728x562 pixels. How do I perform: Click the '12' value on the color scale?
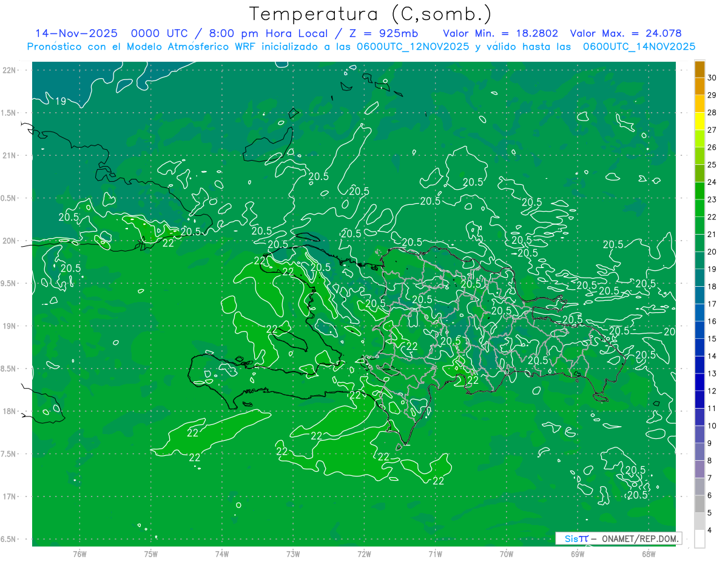tap(712, 390)
